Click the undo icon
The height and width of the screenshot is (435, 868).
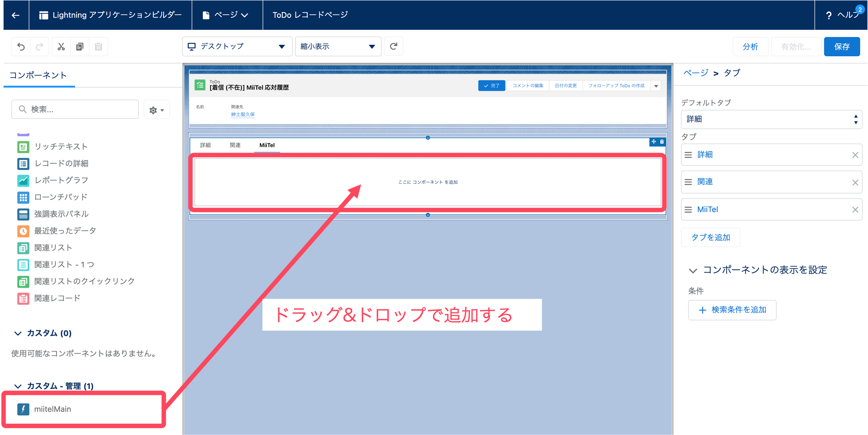(21, 47)
